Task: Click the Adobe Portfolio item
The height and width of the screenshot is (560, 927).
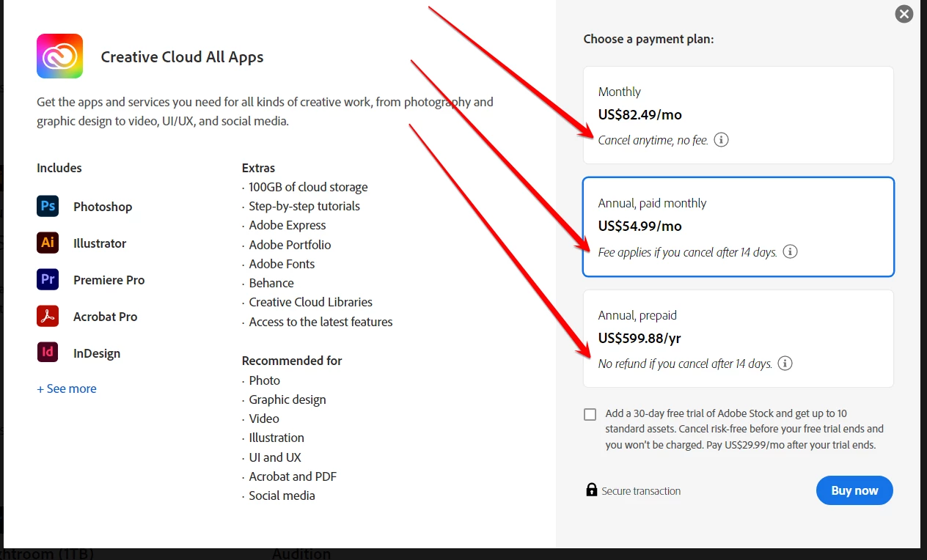Action: [x=290, y=245]
